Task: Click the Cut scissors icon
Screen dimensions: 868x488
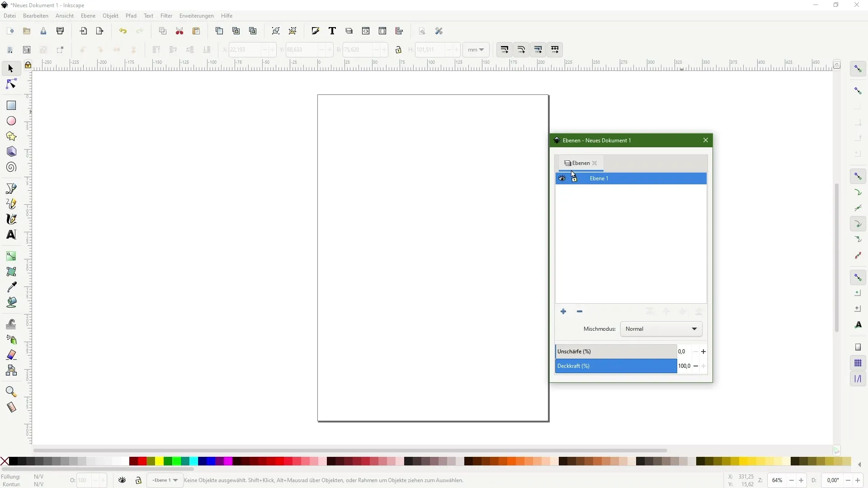Action: (x=179, y=31)
